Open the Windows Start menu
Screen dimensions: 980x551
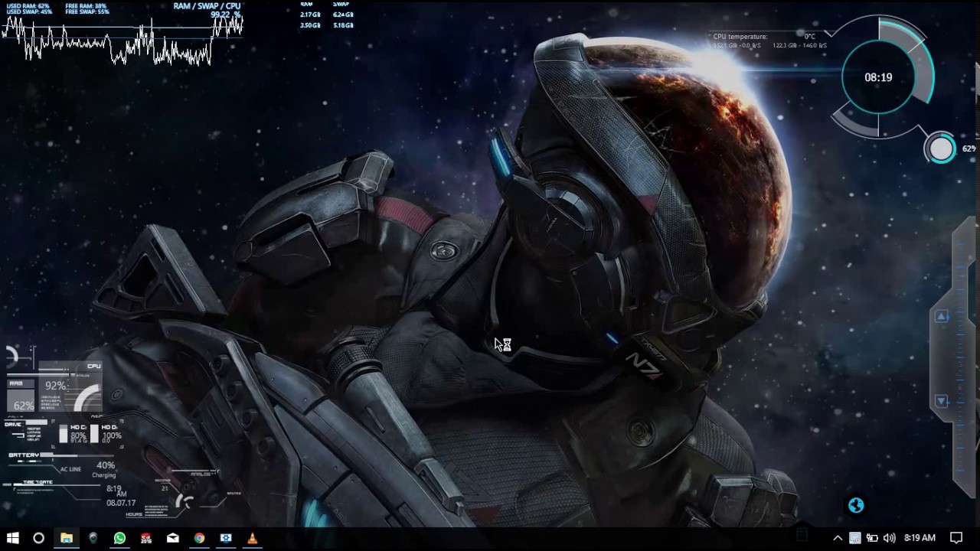tap(12, 538)
